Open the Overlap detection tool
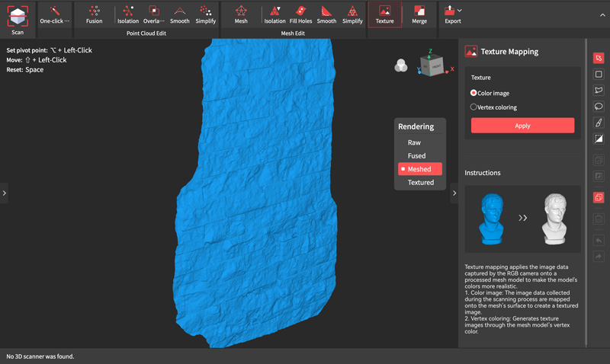This screenshot has width=610, height=364. (x=154, y=14)
